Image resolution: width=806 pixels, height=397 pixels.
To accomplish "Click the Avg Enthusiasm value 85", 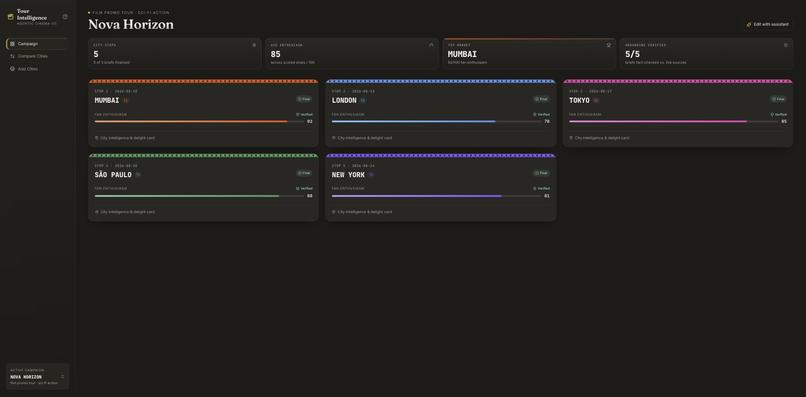I will point(276,54).
